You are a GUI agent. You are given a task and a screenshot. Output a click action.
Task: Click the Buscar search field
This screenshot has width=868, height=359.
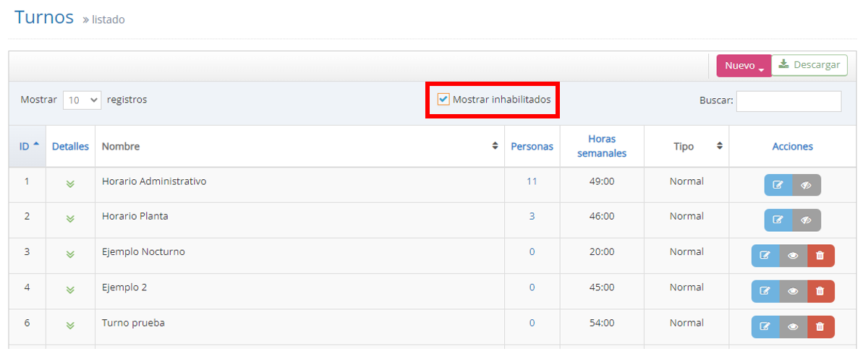[788, 101]
